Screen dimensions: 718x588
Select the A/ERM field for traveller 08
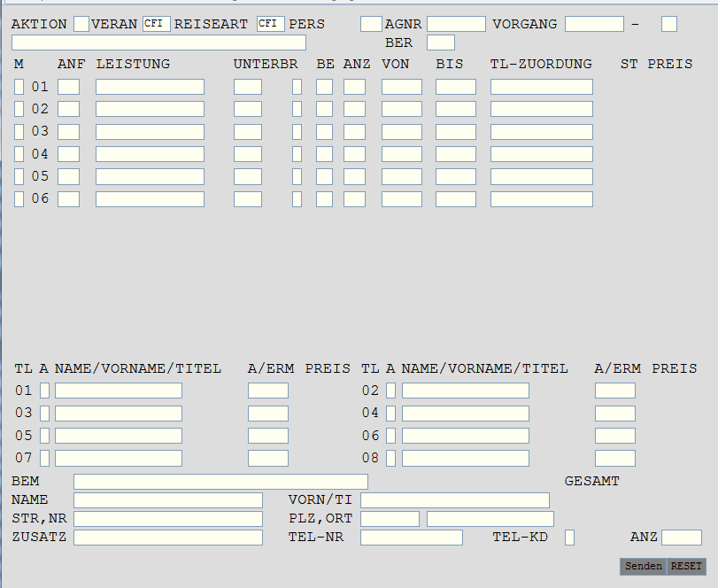click(x=614, y=459)
